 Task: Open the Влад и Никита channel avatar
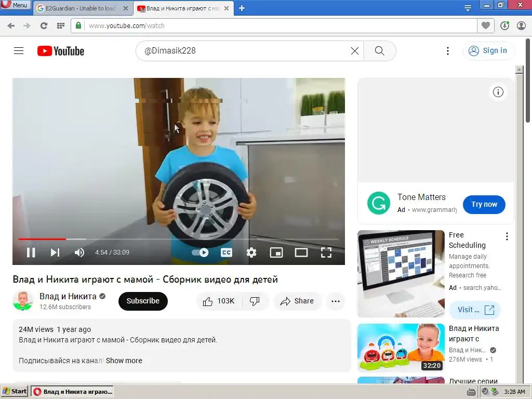[23, 301]
